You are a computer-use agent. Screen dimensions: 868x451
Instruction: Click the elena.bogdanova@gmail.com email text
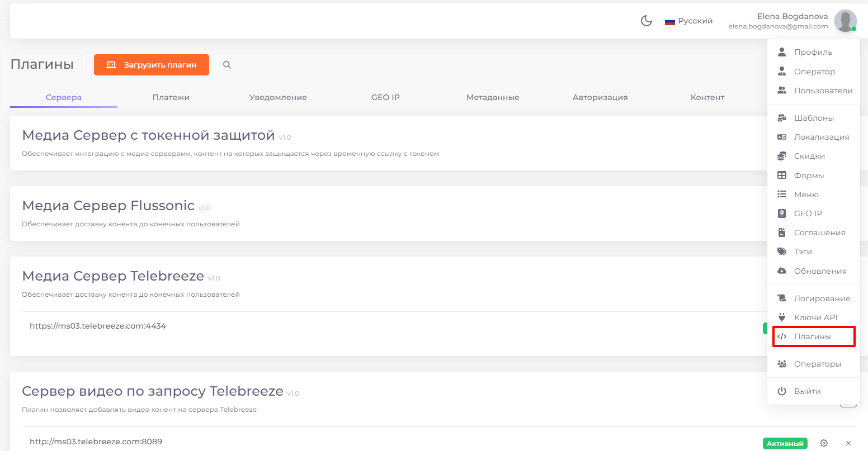click(x=778, y=26)
